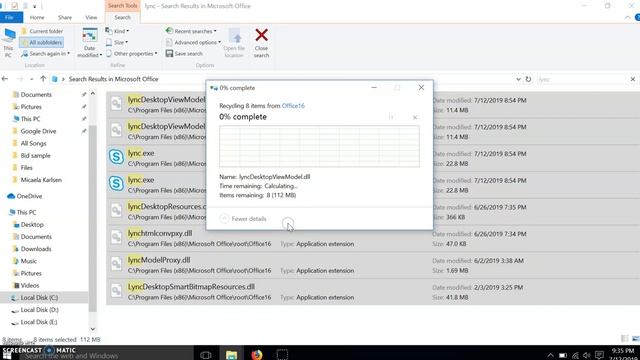Select Downloads under This PC
Image resolution: width=640 pixels, height=360 pixels.
tap(36, 249)
